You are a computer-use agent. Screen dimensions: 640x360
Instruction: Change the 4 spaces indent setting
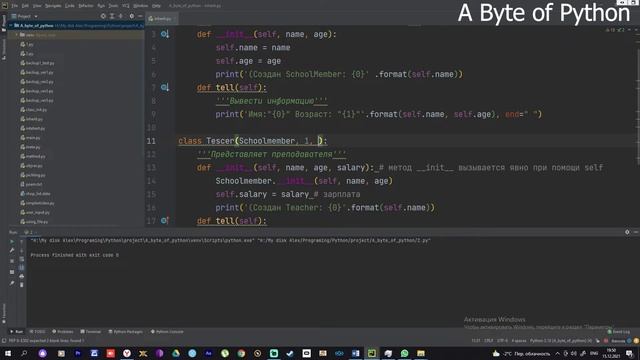519,340
